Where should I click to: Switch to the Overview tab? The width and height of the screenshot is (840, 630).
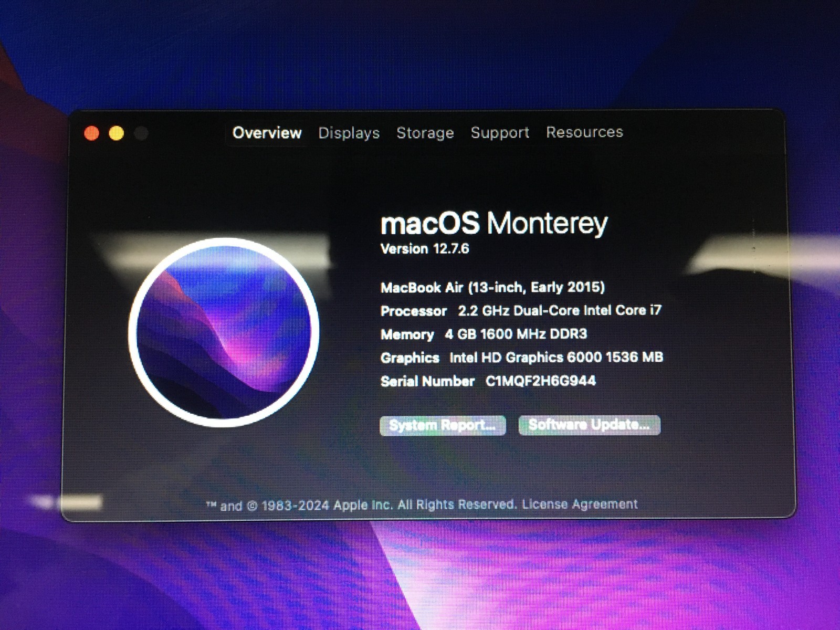[x=267, y=133]
